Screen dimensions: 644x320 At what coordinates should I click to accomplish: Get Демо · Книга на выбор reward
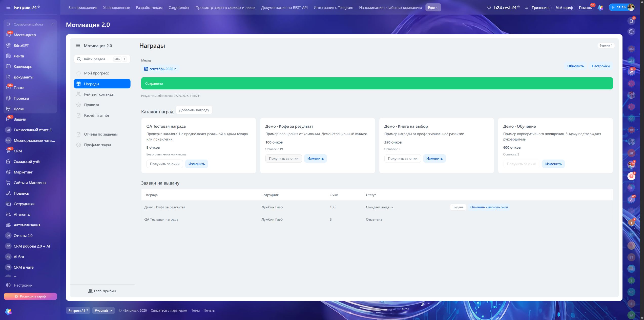coord(402,158)
